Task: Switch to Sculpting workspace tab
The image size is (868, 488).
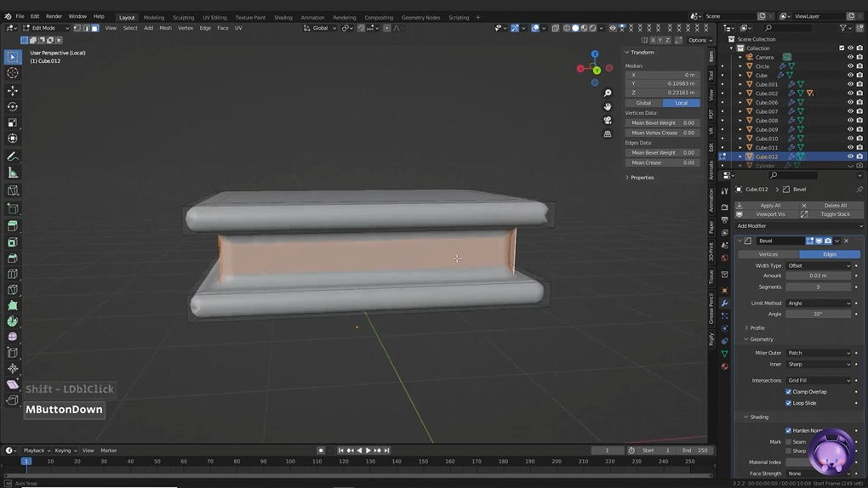Action: click(x=183, y=17)
